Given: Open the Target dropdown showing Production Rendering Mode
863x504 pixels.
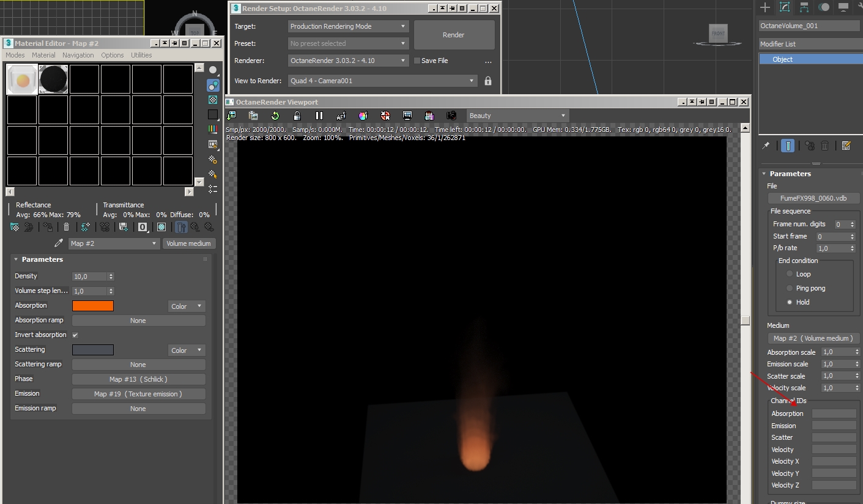Looking at the screenshot, I should coord(348,26).
